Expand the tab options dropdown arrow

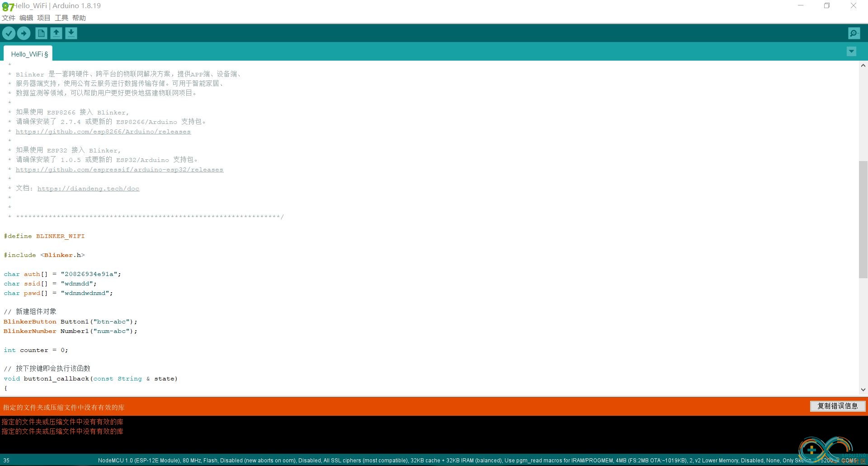[x=851, y=52]
